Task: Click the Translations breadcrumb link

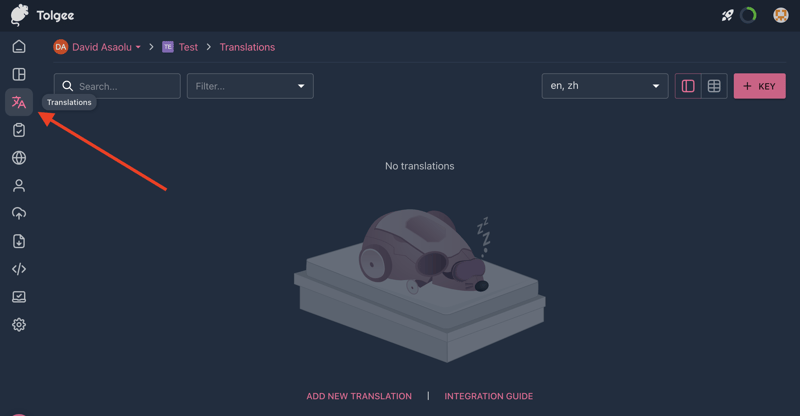Action: [247, 47]
